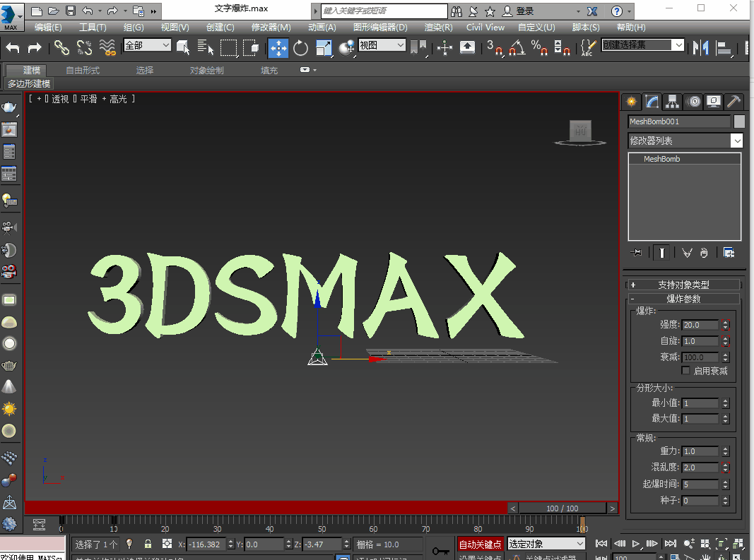Enable the 启用衰减 checkbox
Screen dimensions: 754x560
pyautogui.click(x=685, y=370)
